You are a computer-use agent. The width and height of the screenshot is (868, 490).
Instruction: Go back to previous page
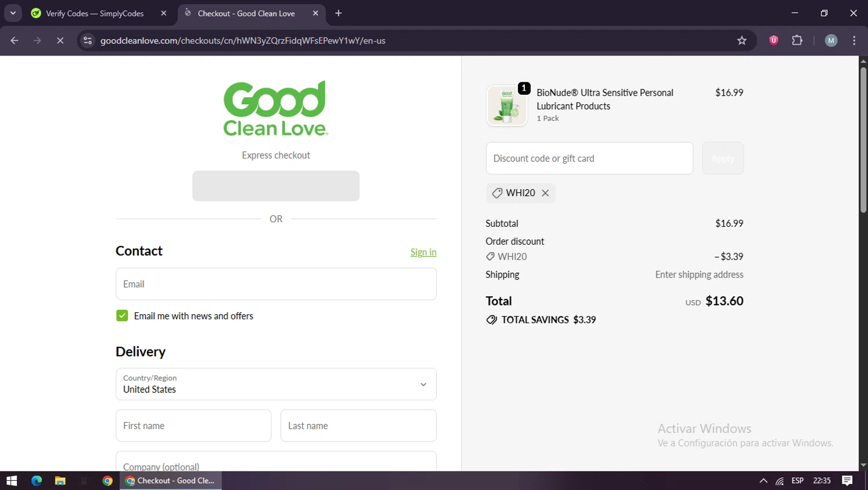14,40
